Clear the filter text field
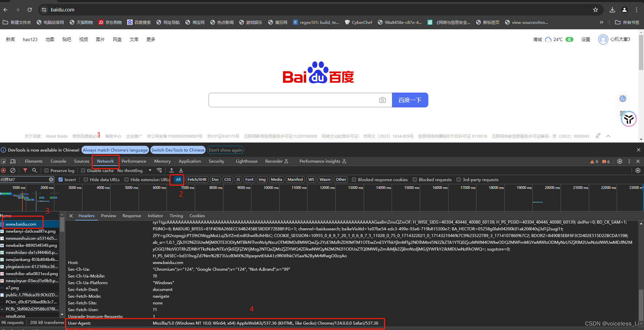The width and height of the screenshot is (644, 330). coord(51,179)
